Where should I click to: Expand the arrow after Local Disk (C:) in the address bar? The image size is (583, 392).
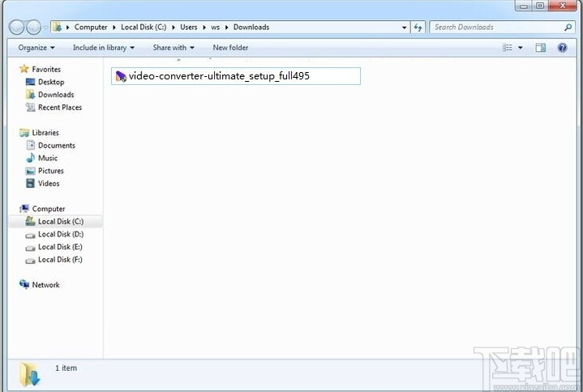pos(174,27)
